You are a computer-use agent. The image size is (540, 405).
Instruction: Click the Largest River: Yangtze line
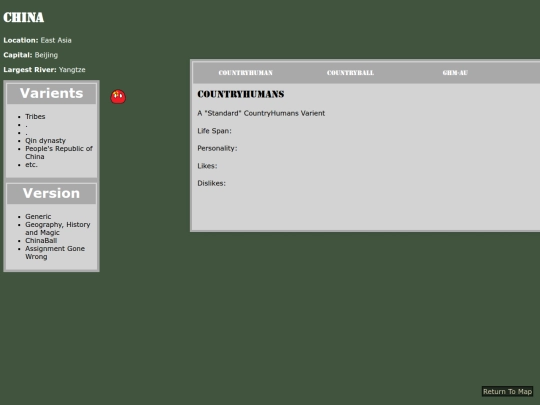tap(44, 70)
